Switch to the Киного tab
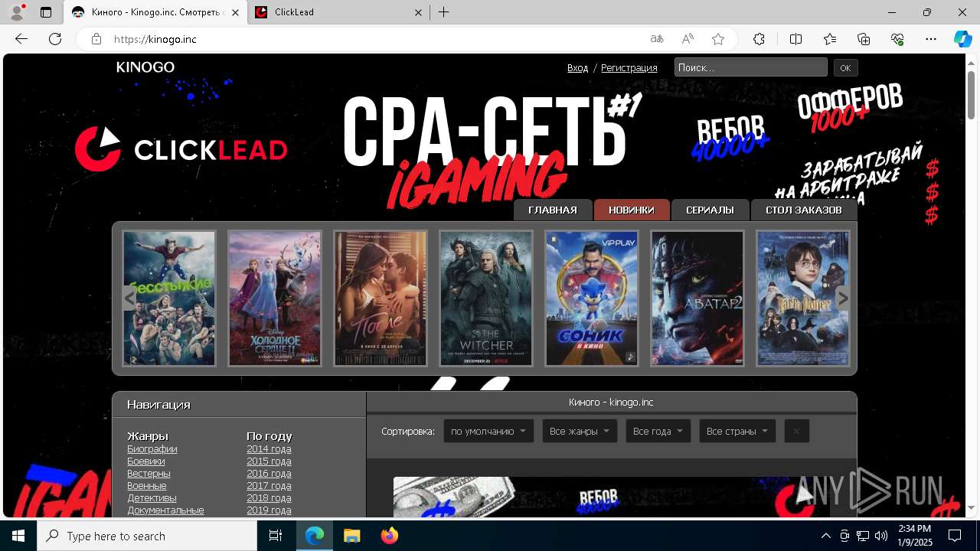Image resolution: width=980 pixels, height=551 pixels. tap(155, 12)
